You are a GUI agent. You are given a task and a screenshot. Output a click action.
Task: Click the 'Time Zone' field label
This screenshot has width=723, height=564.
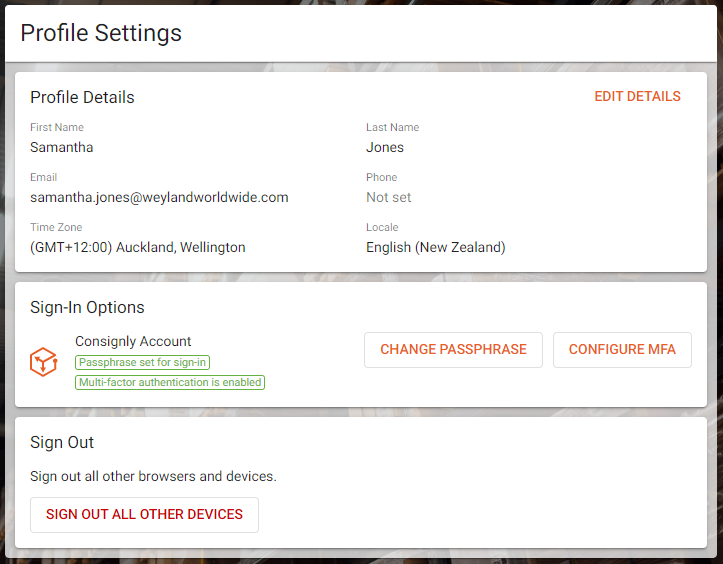pyautogui.click(x=56, y=227)
